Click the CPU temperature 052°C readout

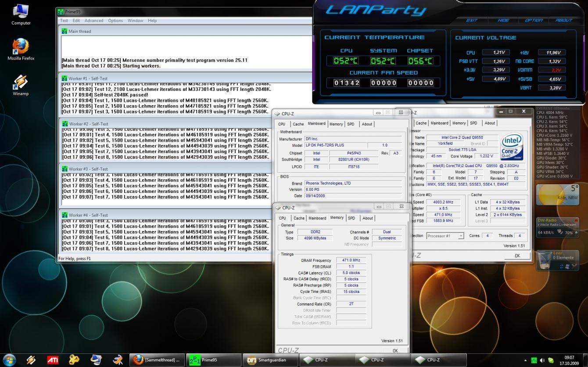346,61
